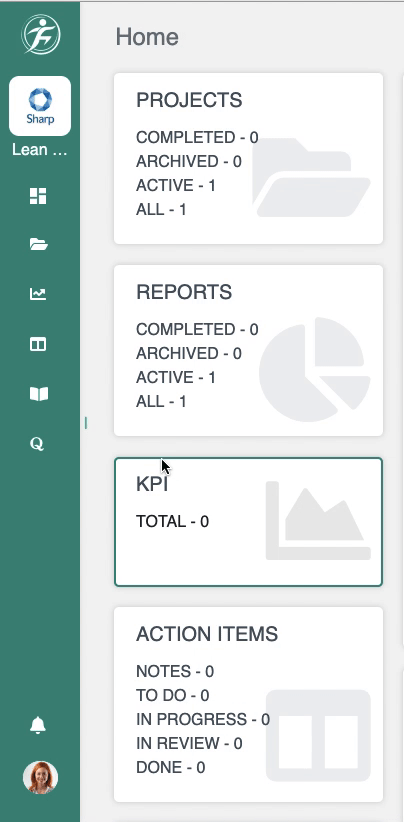Select the Sharp organization tile
The image size is (404, 822).
pyautogui.click(x=40, y=106)
